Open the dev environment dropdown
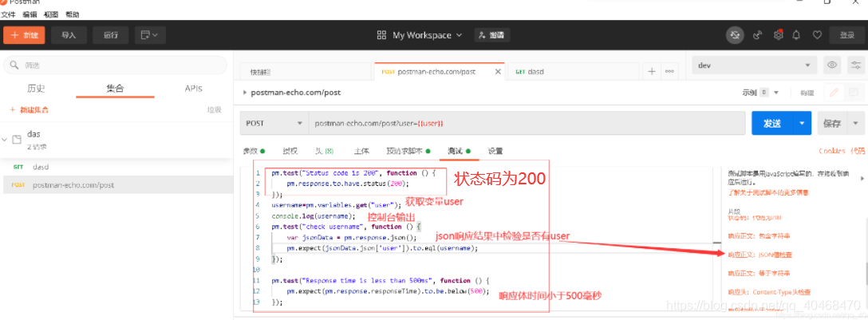The height and width of the screenshot is (320, 868). 755,65
